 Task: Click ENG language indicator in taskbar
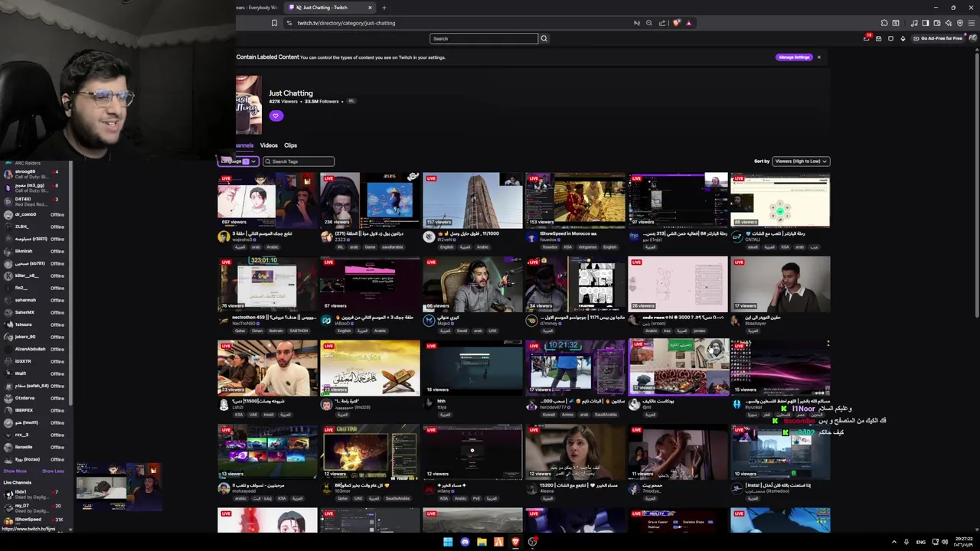(x=921, y=542)
